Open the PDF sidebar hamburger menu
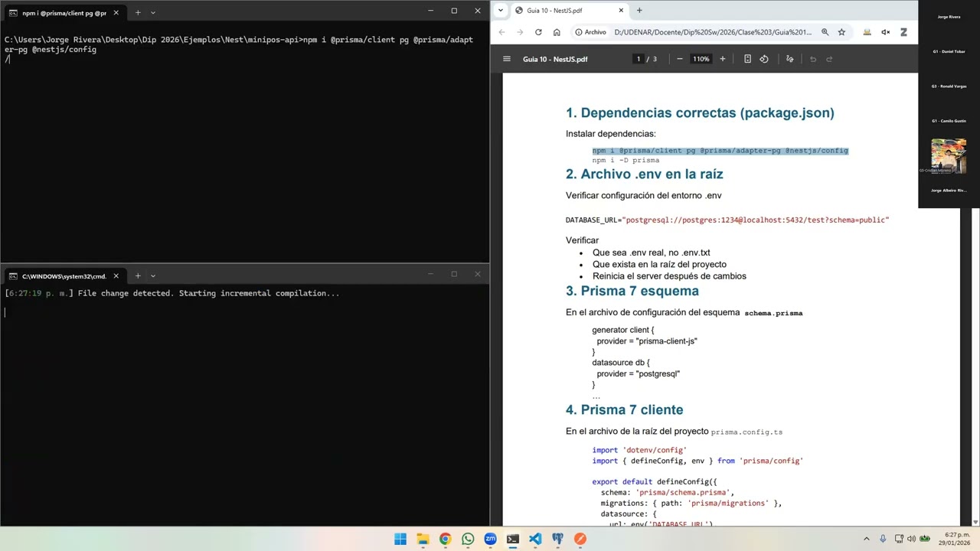This screenshot has width=980, height=551. tap(506, 59)
